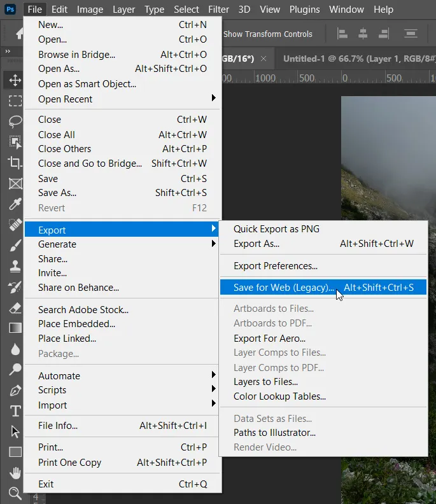Open the Help menu
Screen dimensions: 436x504
[383, 10]
